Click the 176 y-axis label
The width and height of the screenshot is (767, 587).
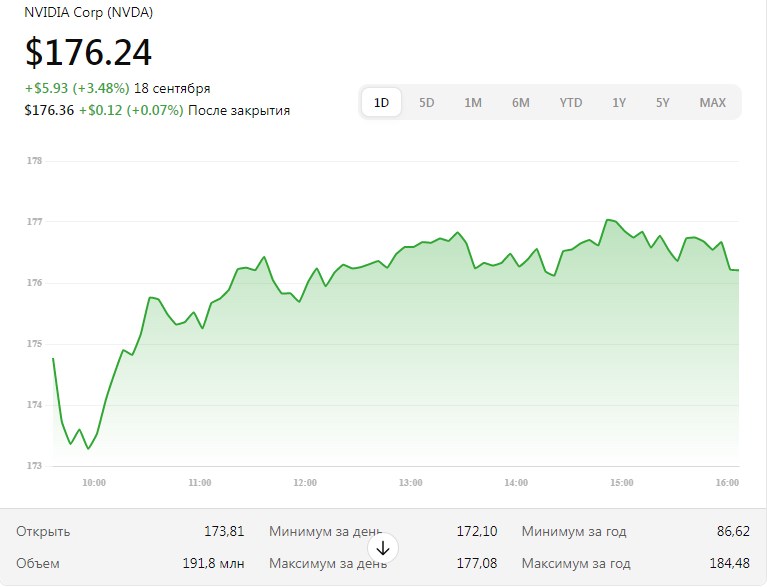[34, 283]
